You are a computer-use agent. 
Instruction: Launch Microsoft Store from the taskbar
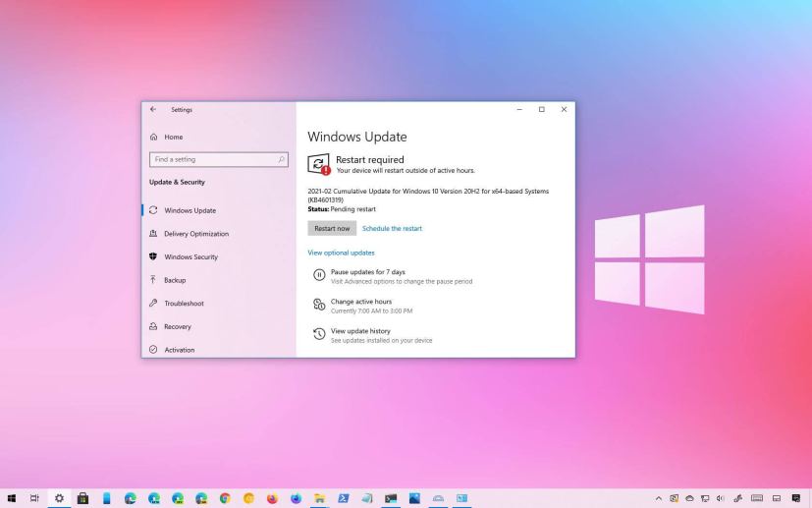tap(82, 499)
